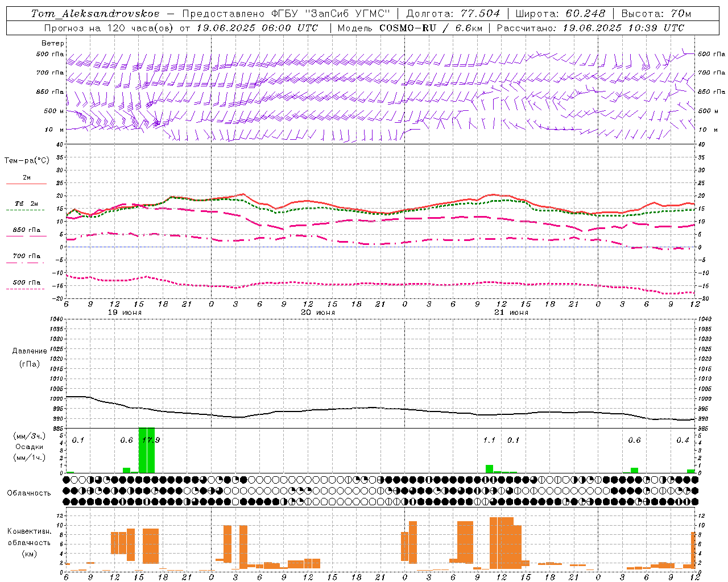Select the Тем-ра(°C) temperature panel label
728x582 pixels.
pyautogui.click(x=27, y=161)
